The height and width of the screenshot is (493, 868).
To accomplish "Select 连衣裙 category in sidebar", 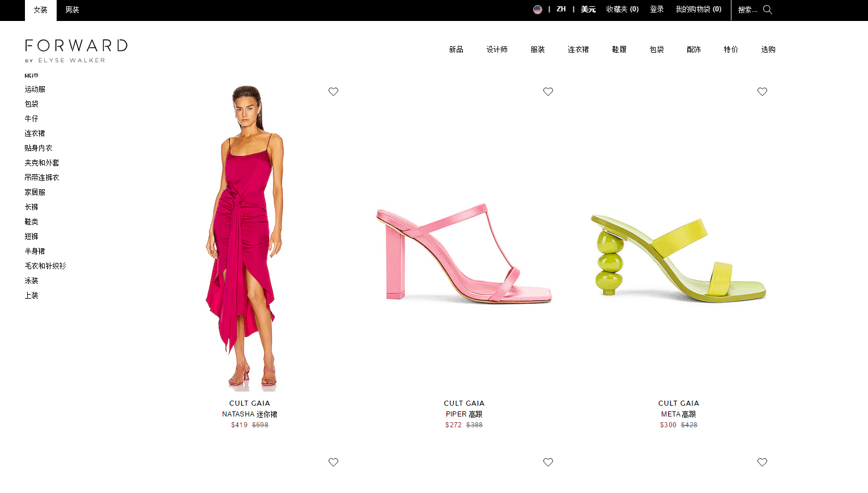I will pyautogui.click(x=35, y=134).
